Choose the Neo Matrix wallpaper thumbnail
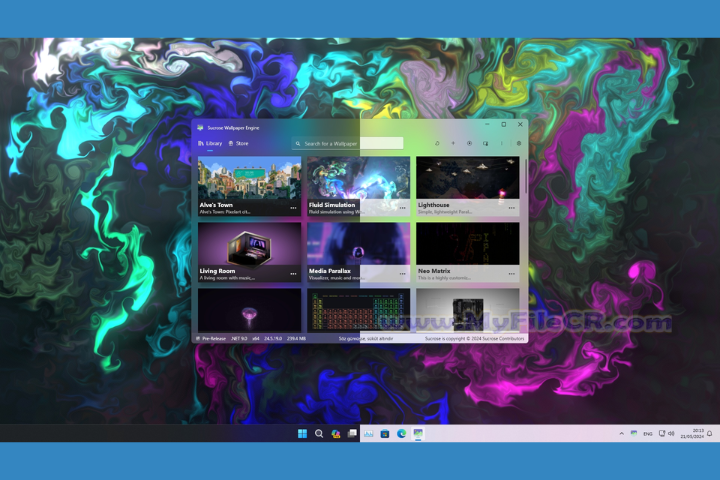 click(x=467, y=245)
